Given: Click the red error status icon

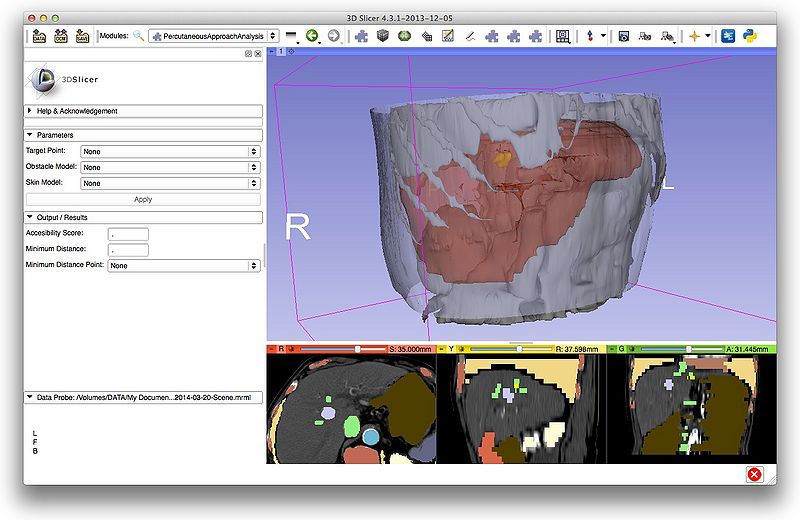Looking at the screenshot, I should tap(754, 474).
